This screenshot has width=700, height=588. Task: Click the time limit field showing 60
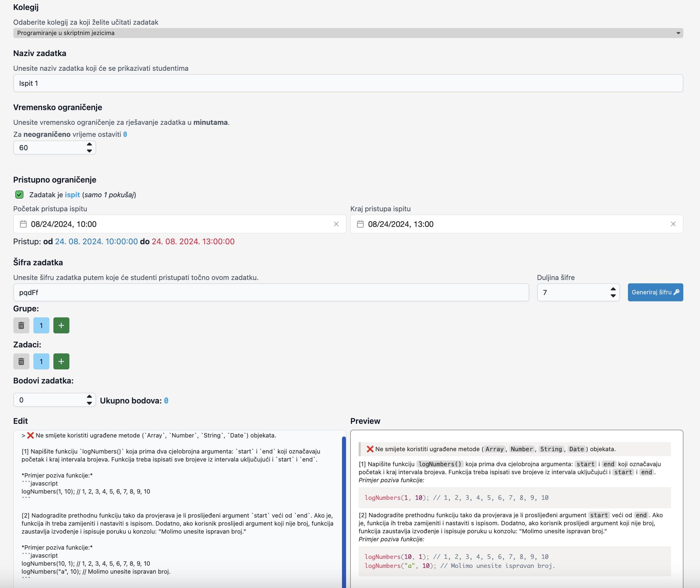pyautogui.click(x=54, y=148)
